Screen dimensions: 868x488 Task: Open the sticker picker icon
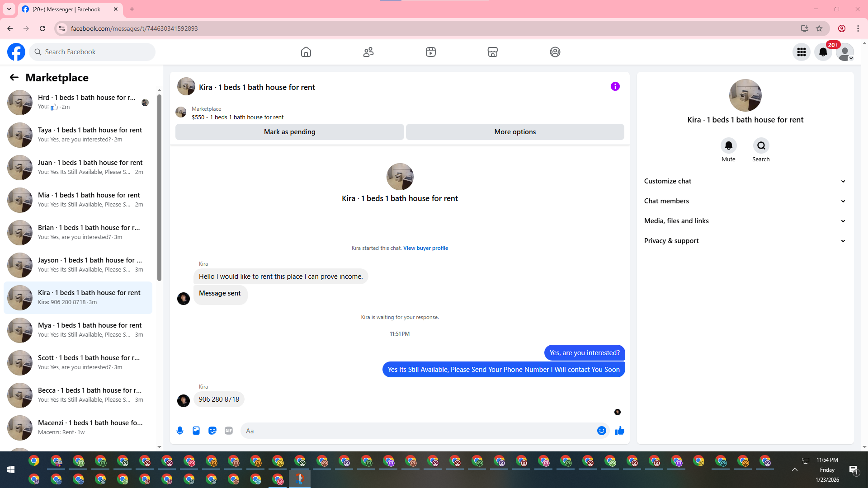(212, 431)
